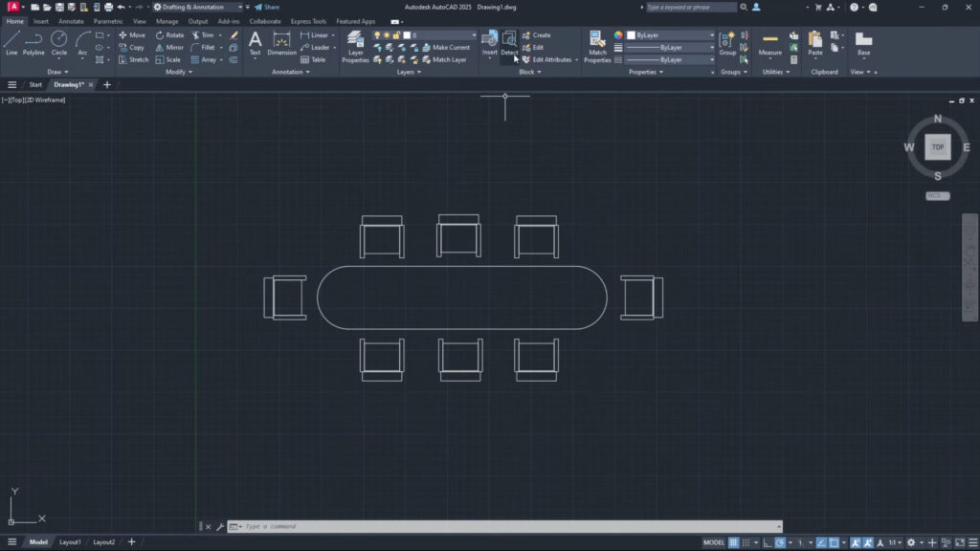Select the Text annotation tool
The height and width of the screenshot is (551, 980).
click(x=255, y=43)
